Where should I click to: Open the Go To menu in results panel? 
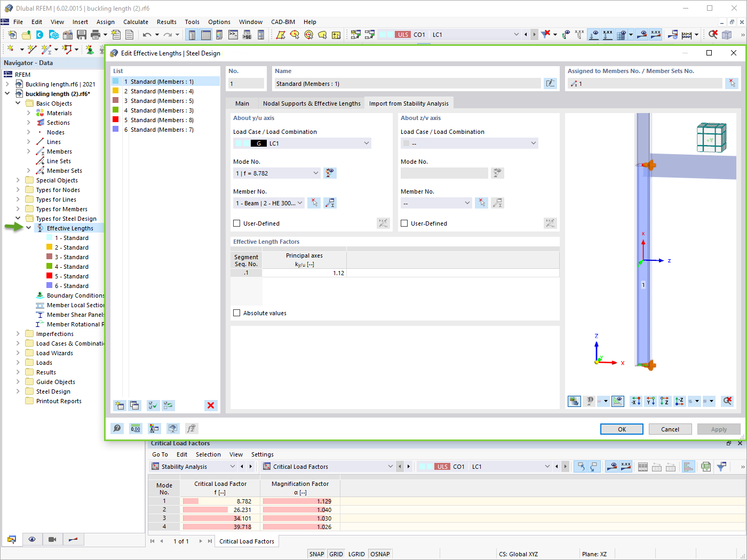[160, 454]
